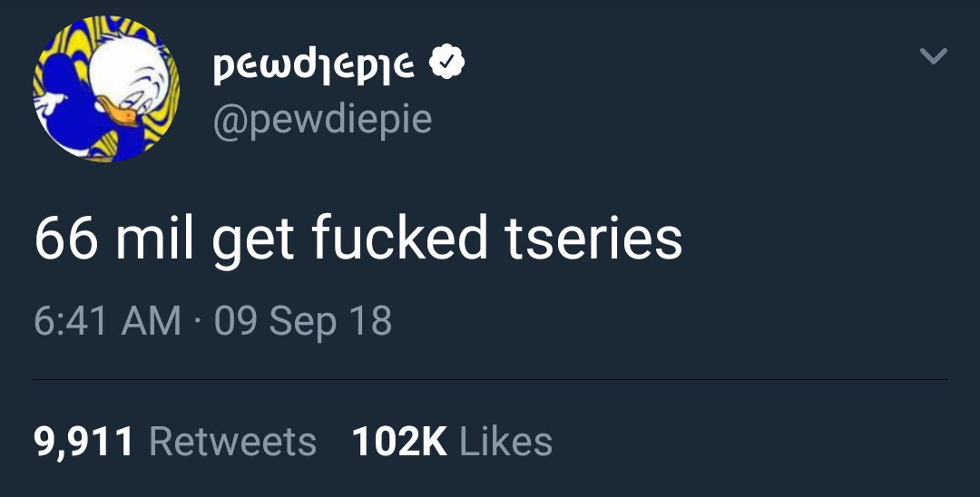Open the 102K likes count
This screenshot has height=497, width=980.
click(399, 442)
